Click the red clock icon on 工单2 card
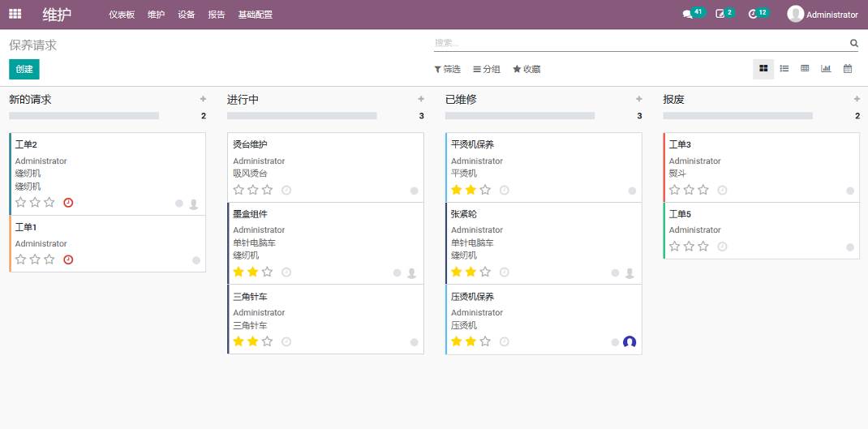 point(68,203)
